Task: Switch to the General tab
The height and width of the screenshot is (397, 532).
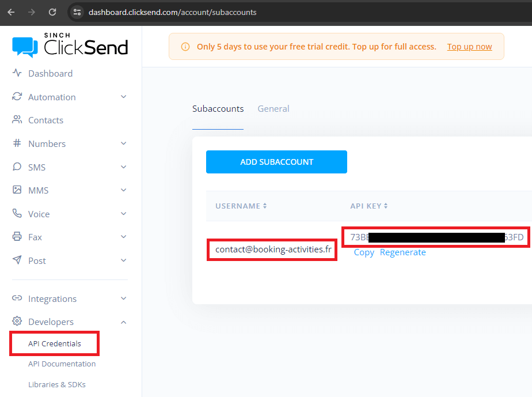Action: [273, 109]
